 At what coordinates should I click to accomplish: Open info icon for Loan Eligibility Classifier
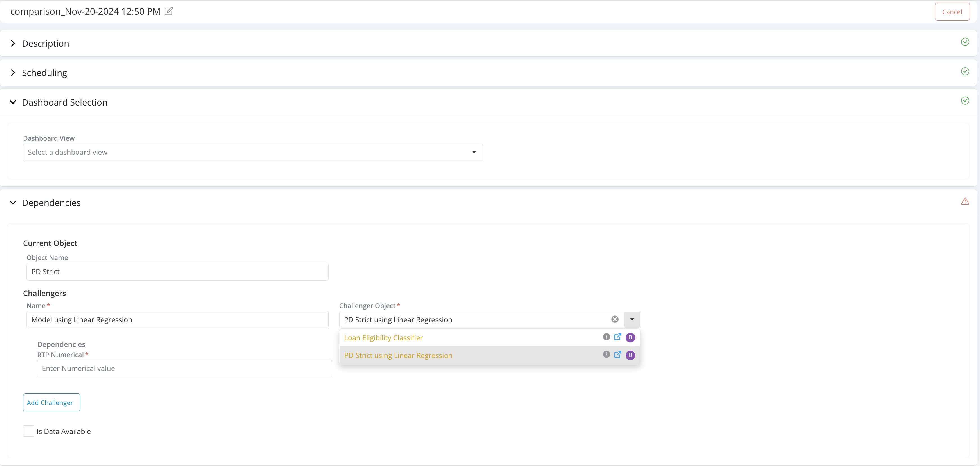[606, 337]
